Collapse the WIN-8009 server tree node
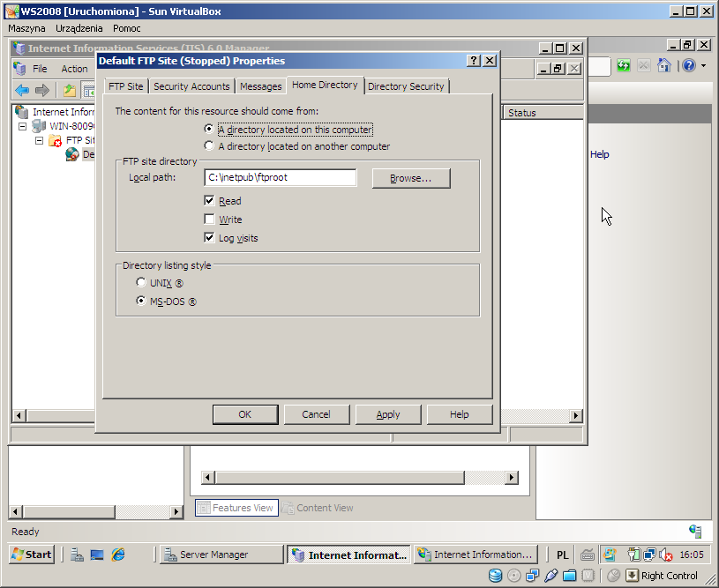Viewport: 719px width, 588px height. click(x=22, y=126)
